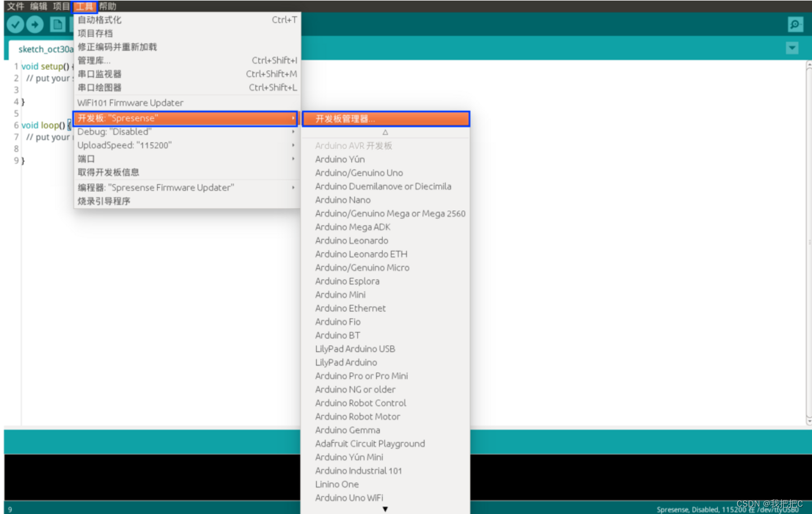Select Arduino Robot Motor board
The width and height of the screenshot is (812, 514).
point(385,416)
